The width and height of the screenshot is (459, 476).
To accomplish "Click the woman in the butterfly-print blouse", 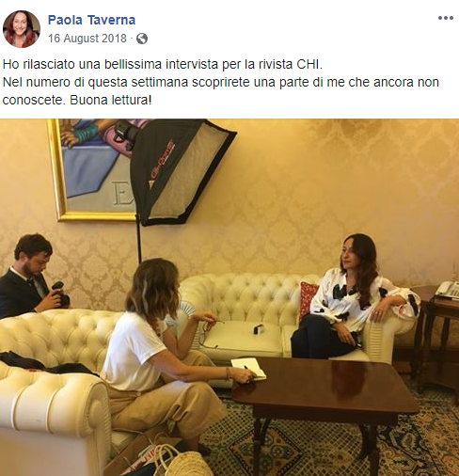I will pyautogui.click(x=355, y=298).
